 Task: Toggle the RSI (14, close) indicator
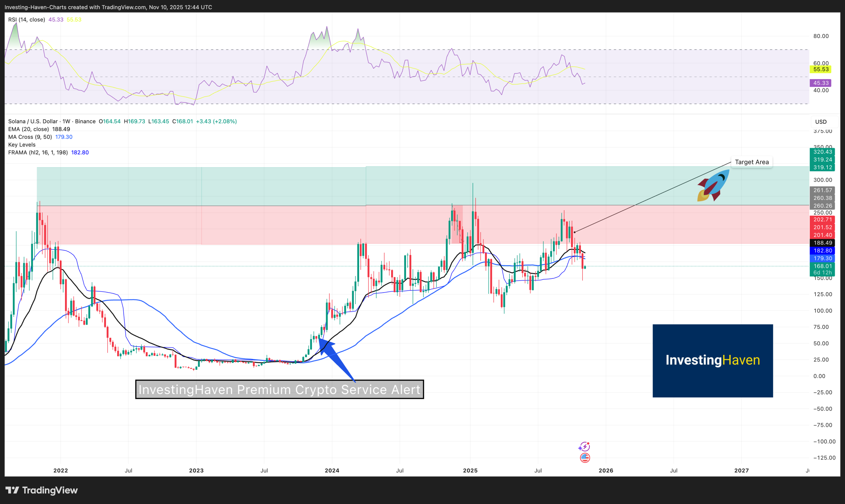[x=26, y=19]
